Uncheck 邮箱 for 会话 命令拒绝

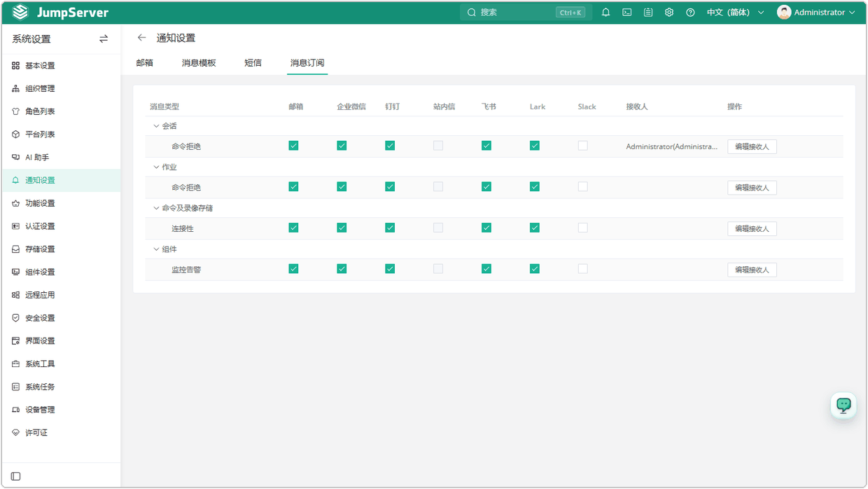click(293, 146)
